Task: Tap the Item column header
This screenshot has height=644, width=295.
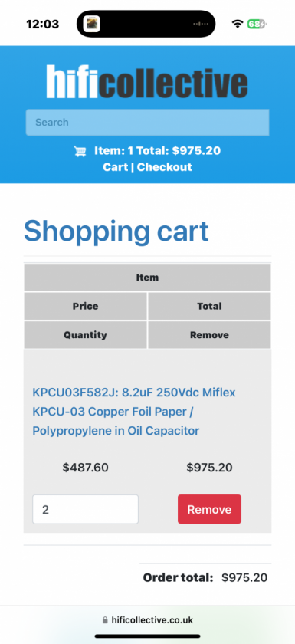Action: 147,278
